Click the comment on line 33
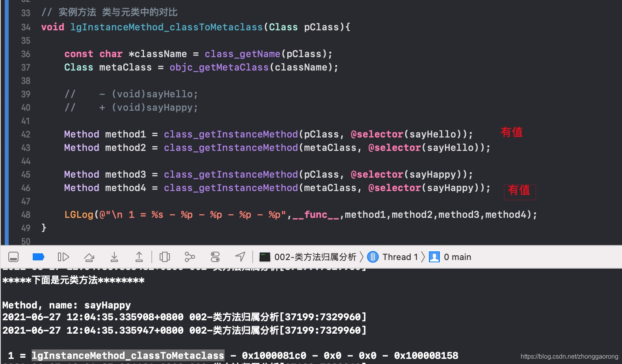622x364 pixels. coord(110,13)
